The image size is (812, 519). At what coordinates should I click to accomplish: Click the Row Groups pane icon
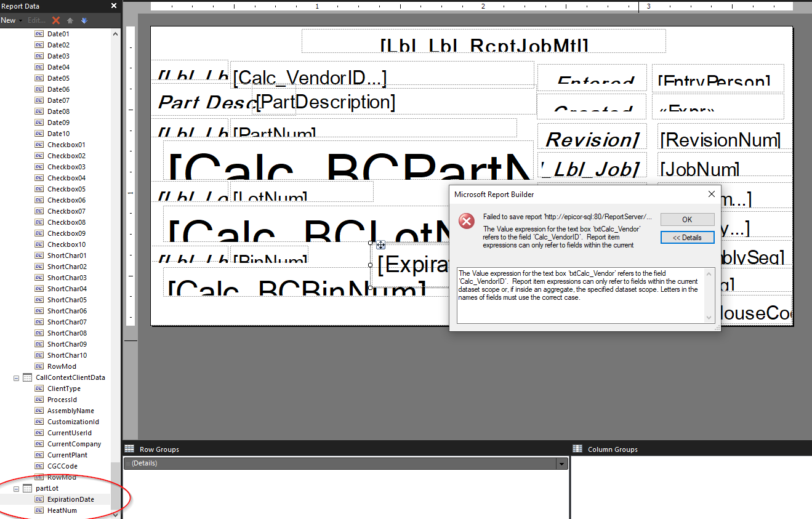tap(129, 449)
